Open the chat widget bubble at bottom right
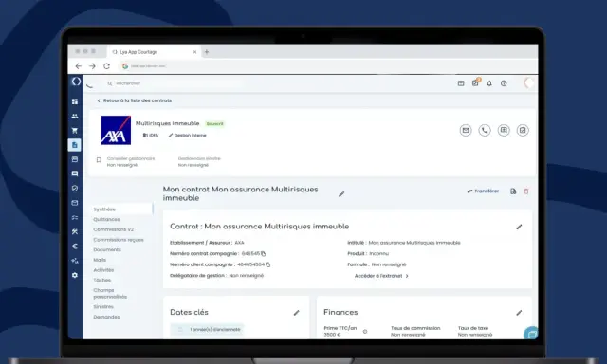 (531, 333)
